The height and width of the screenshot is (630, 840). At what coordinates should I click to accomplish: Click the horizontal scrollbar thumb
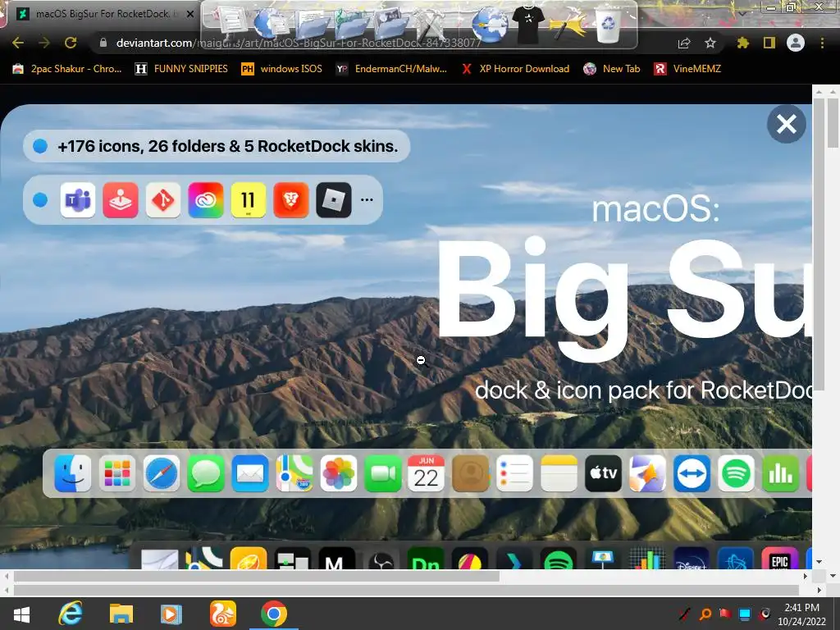coord(257,577)
